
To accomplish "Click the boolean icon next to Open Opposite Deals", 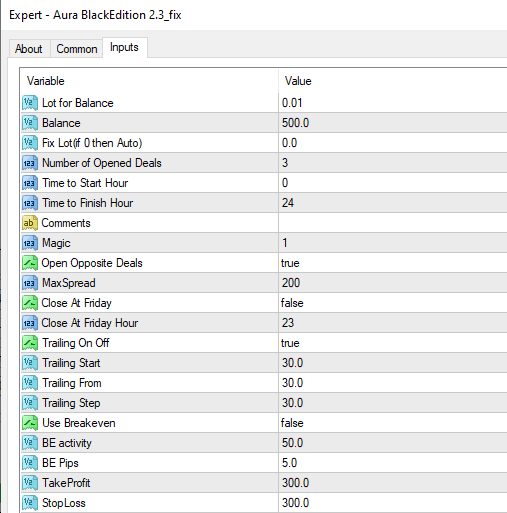I will click(x=30, y=263).
